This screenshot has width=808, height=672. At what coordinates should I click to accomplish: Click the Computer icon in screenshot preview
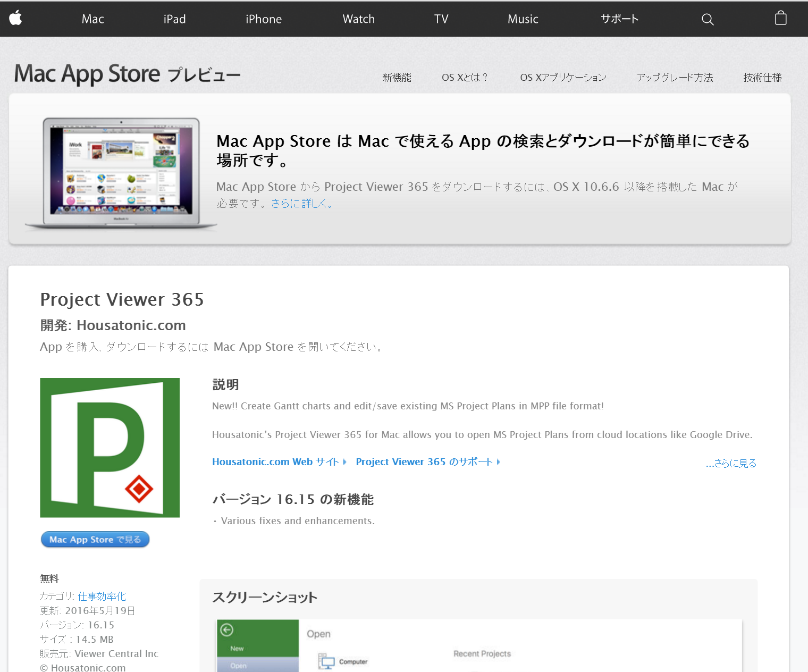click(x=327, y=661)
